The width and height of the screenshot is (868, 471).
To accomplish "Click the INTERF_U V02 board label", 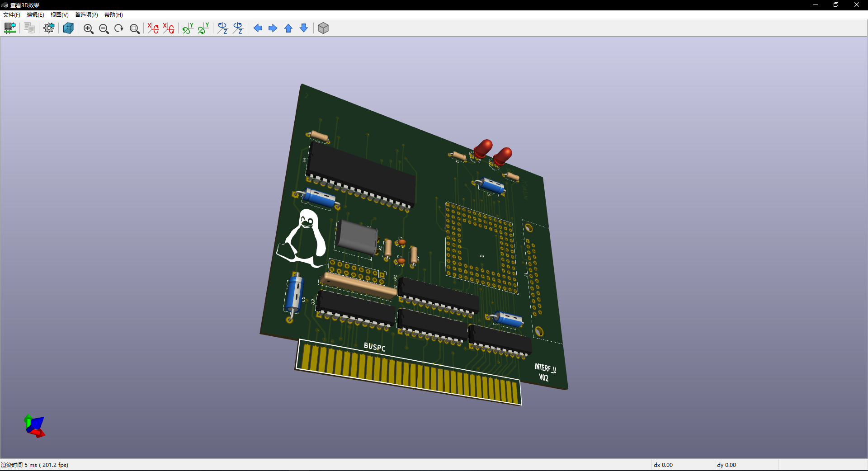I will (545, 372).
